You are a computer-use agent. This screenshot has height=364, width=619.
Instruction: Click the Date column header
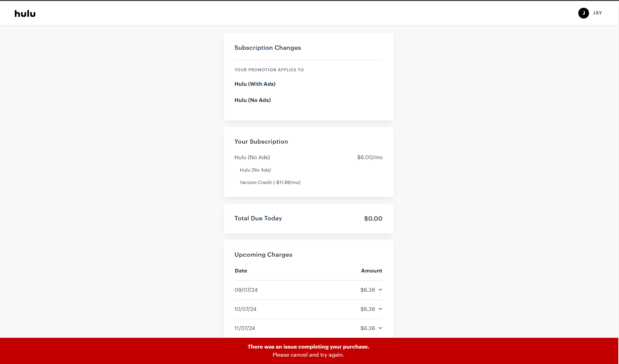(241, 271)
